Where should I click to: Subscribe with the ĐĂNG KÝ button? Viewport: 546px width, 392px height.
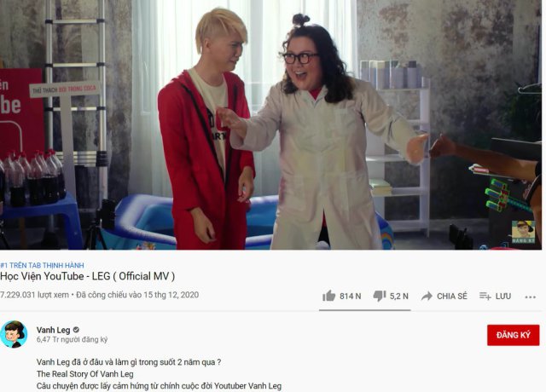(x=514, y=335)
